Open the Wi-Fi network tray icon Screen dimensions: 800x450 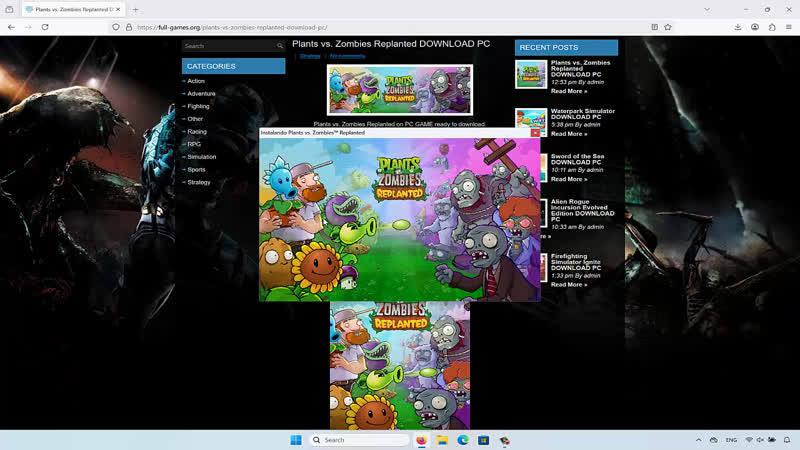click(748, 440)
